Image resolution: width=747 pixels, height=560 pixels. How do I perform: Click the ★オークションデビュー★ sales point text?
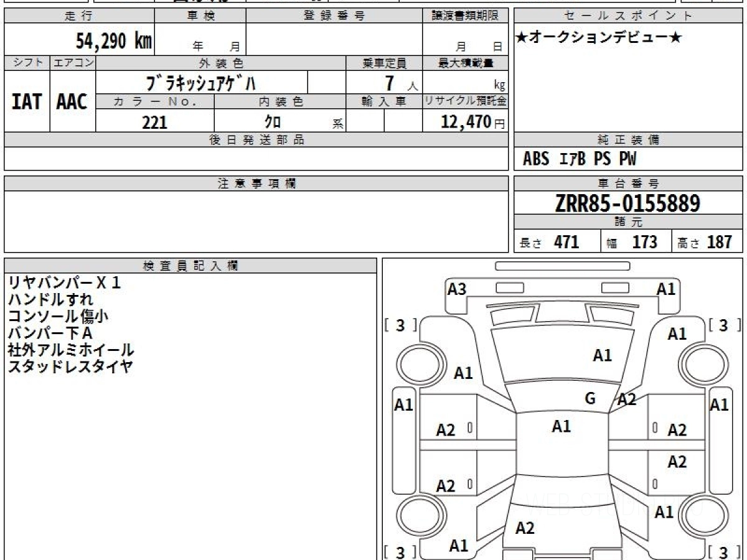(x=599, y=38)
